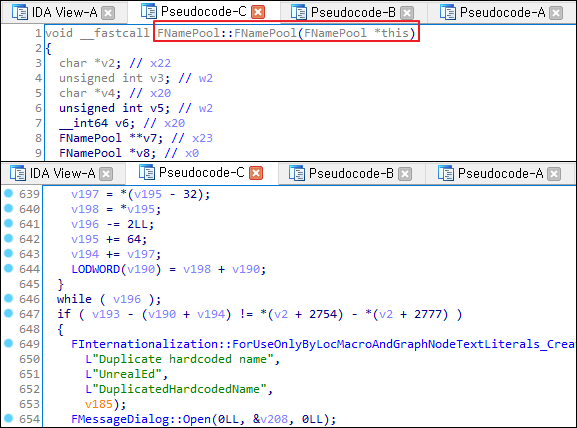The width and height of the screenshot is (577, 428).
Task: Click Pseudocode-C document icon in upper panel
Action: [x=149, y=12]
